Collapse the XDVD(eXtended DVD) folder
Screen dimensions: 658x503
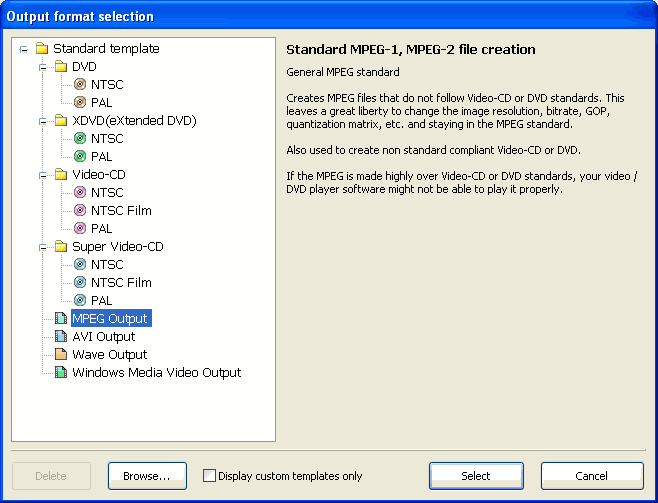pos(43,121)
